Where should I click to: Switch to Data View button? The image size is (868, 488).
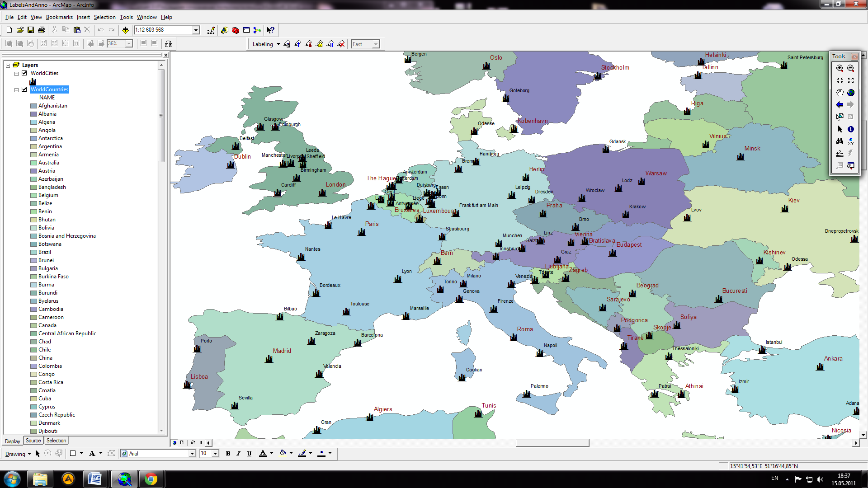175,442
